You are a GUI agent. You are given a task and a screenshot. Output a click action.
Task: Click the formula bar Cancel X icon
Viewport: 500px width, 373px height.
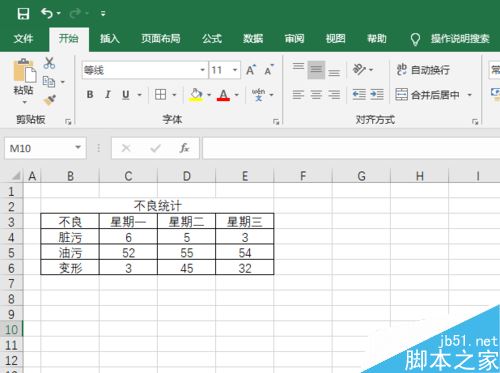[x=126, y=148]
